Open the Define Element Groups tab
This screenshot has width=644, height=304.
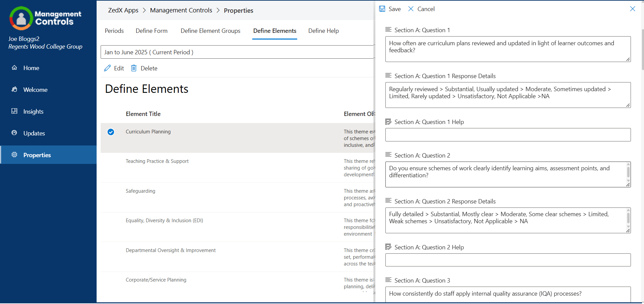click(x=211, y=31)
